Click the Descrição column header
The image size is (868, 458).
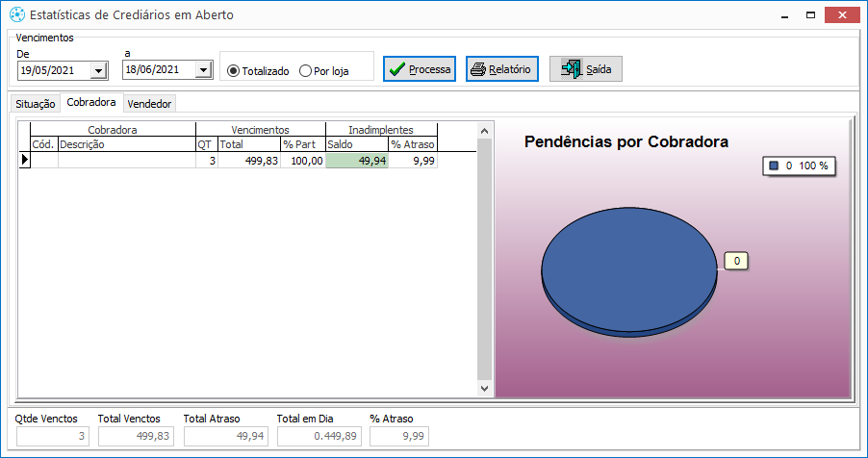127,144
